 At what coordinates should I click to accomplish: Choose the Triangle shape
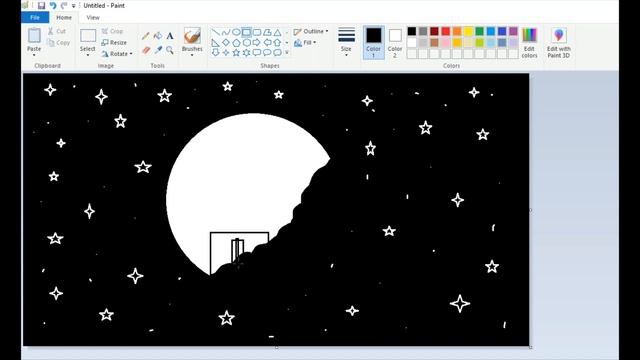click(277, 32)
